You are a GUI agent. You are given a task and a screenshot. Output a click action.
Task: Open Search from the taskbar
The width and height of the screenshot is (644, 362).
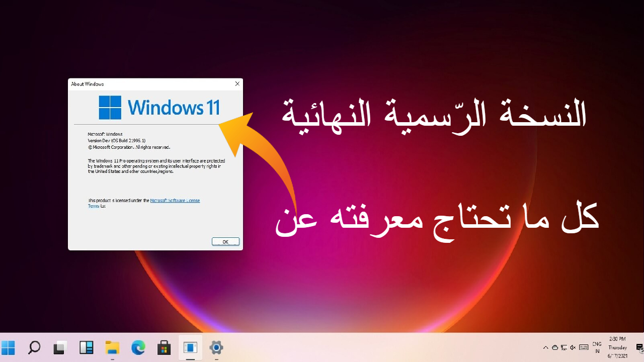click(x=34, y=347)
